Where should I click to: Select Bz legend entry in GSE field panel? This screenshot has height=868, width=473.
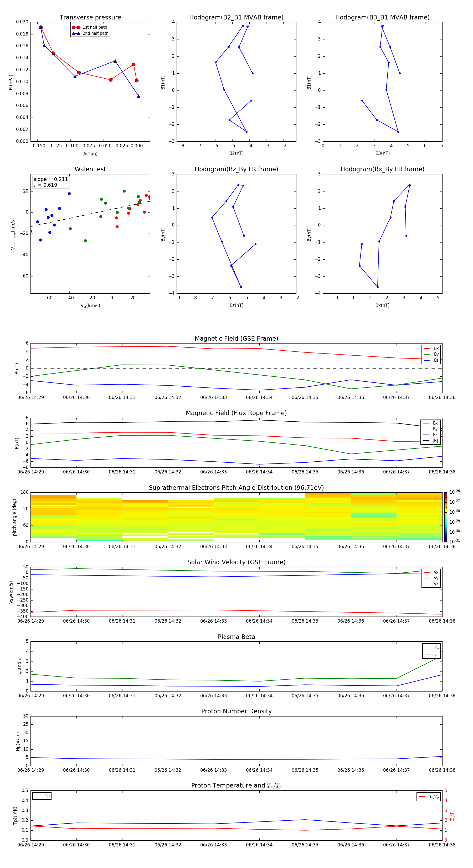(431, 360)
